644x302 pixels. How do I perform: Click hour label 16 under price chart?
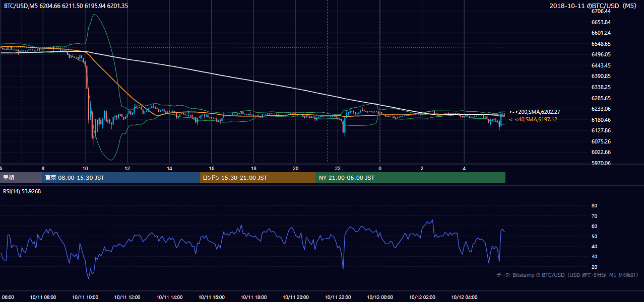tap(212, 168)
